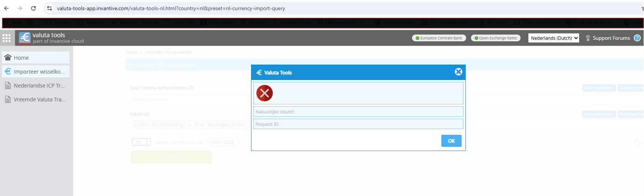Viewport: 644px width, 196px height.
Task: Reload the page with browser refresh
Action: point(33,8)
